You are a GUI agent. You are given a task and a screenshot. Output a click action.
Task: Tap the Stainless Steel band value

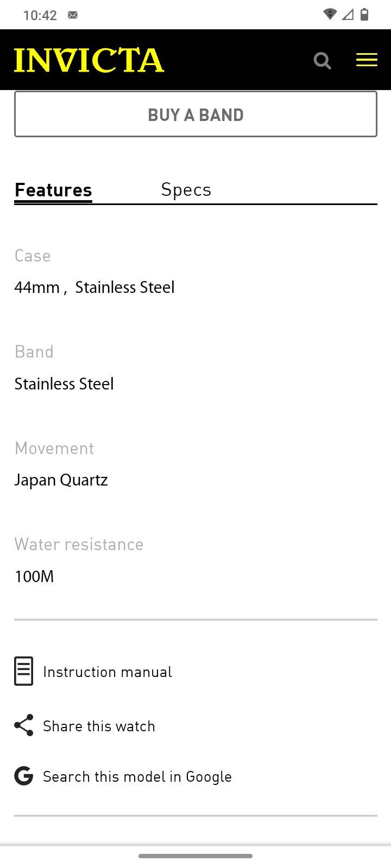[64, 384]
